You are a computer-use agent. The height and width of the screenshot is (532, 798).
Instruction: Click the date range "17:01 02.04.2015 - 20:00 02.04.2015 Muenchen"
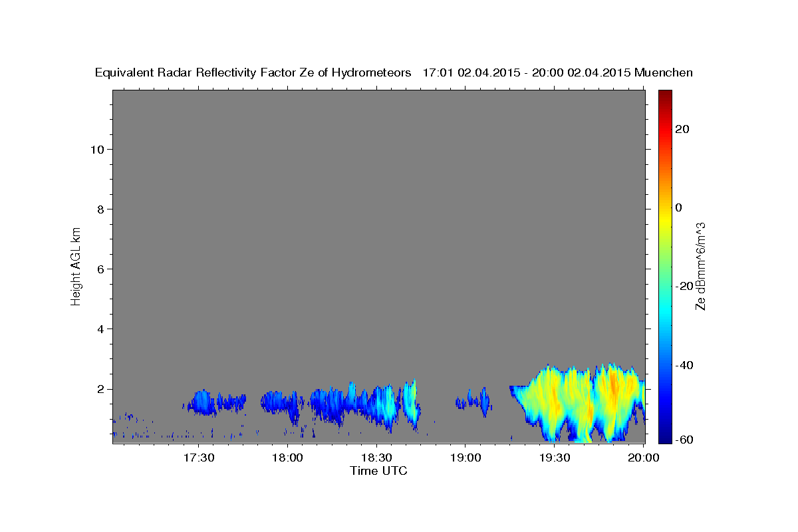coord(558,72)
